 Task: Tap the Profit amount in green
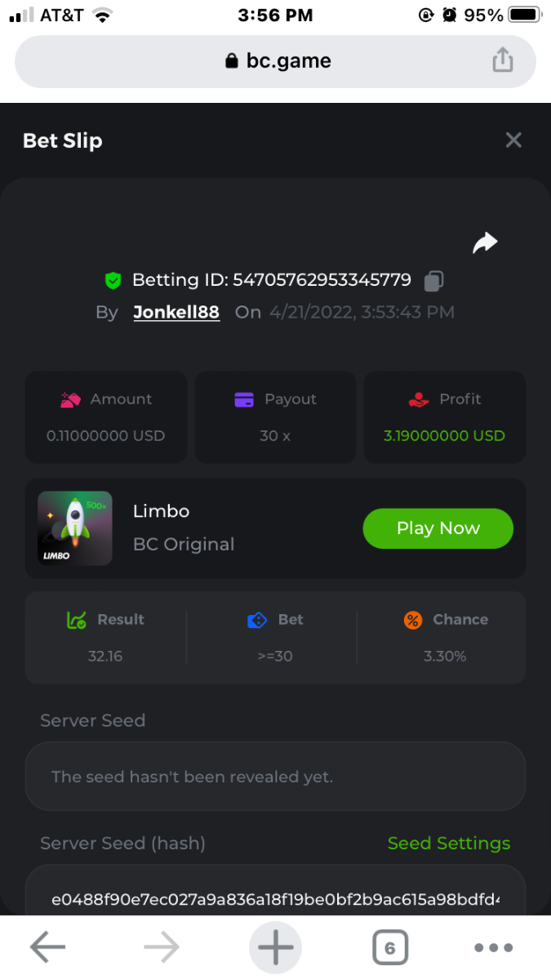pyautogui.click(x=444, y=435)
